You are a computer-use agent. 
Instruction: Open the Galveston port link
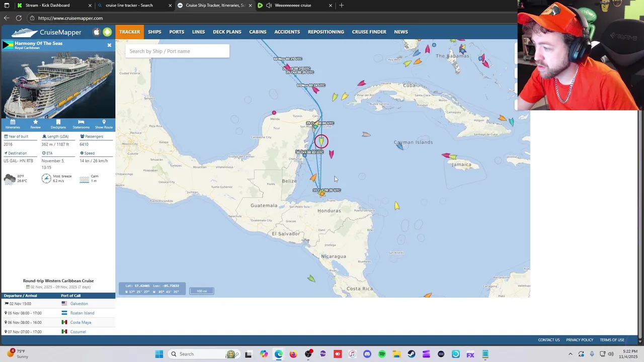[79, 304]
